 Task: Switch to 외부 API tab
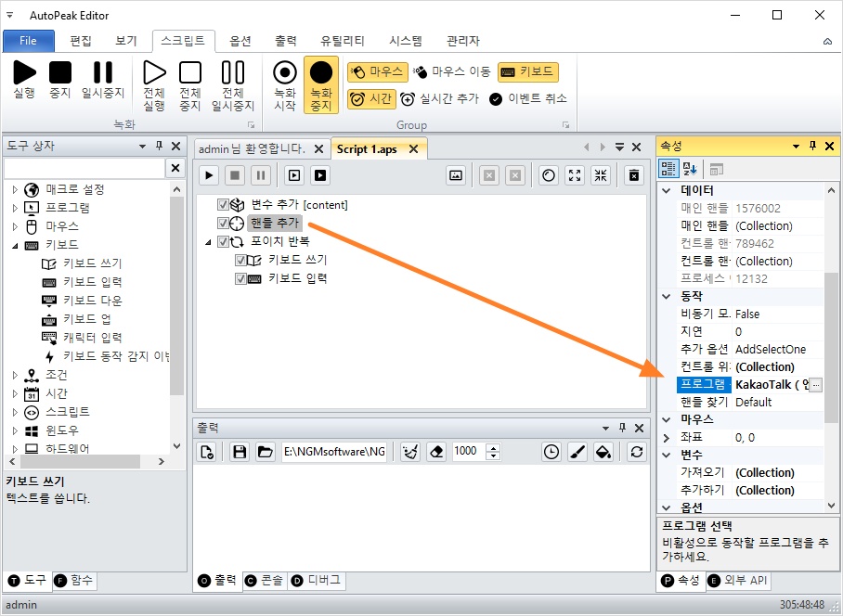point(738,581)
